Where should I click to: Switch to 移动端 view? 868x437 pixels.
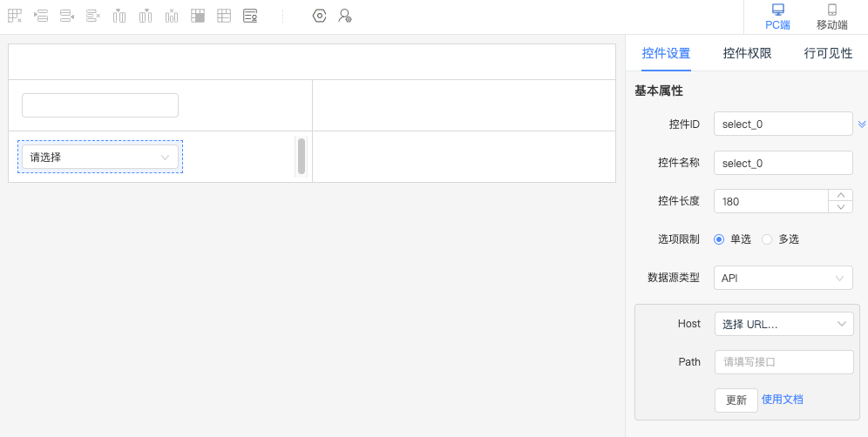click(832, 17)
